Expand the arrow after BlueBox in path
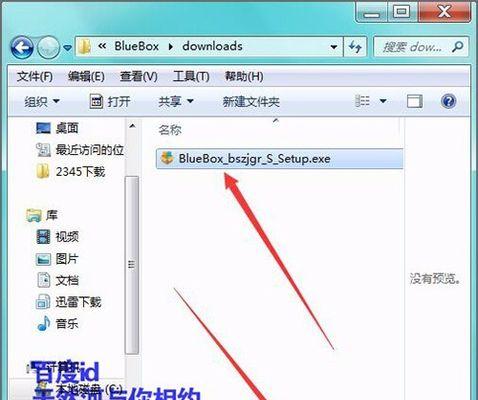This screenshot has height=400, width=478. click(x=171, y=47)
